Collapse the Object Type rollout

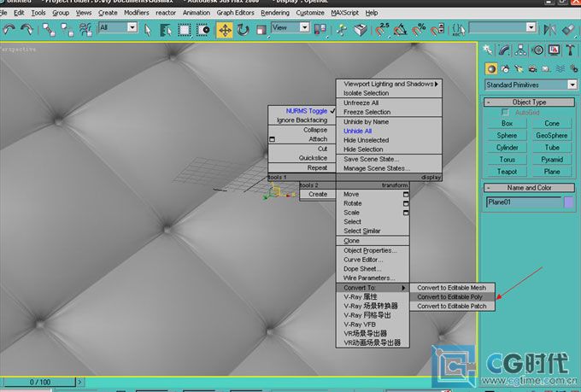tap(530, 102)
